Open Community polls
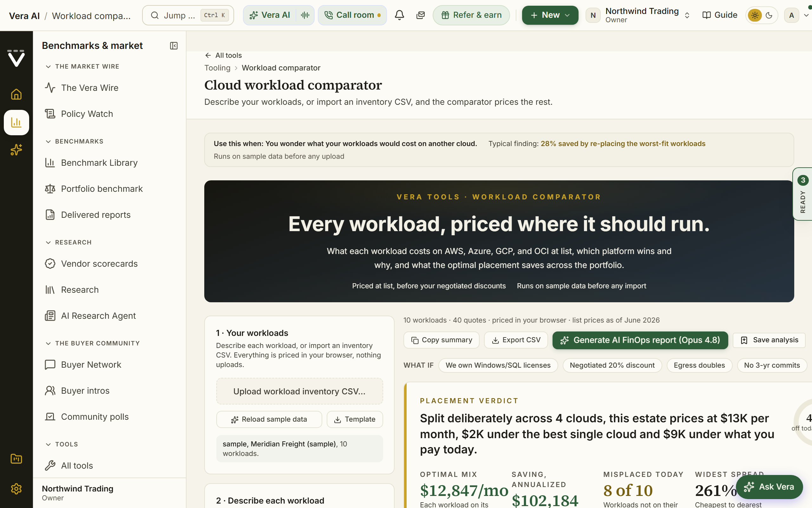812x508 pixels. click(x=109, y=417)
